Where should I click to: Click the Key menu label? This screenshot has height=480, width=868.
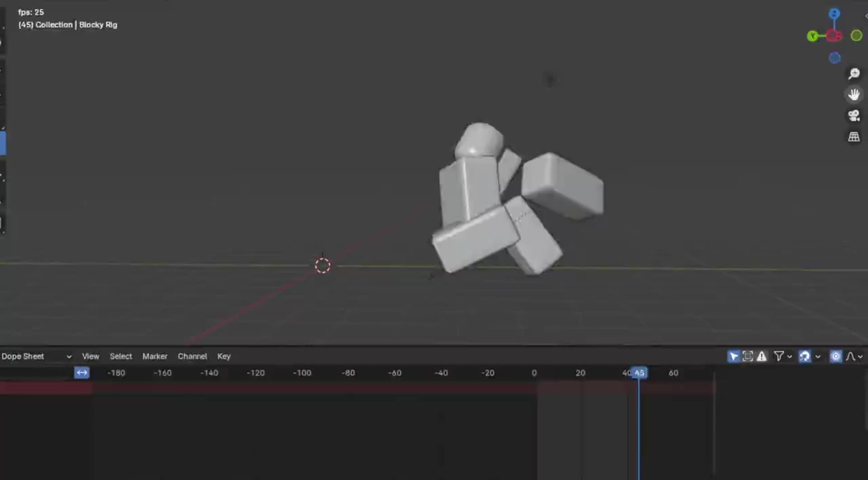[224, 356]
